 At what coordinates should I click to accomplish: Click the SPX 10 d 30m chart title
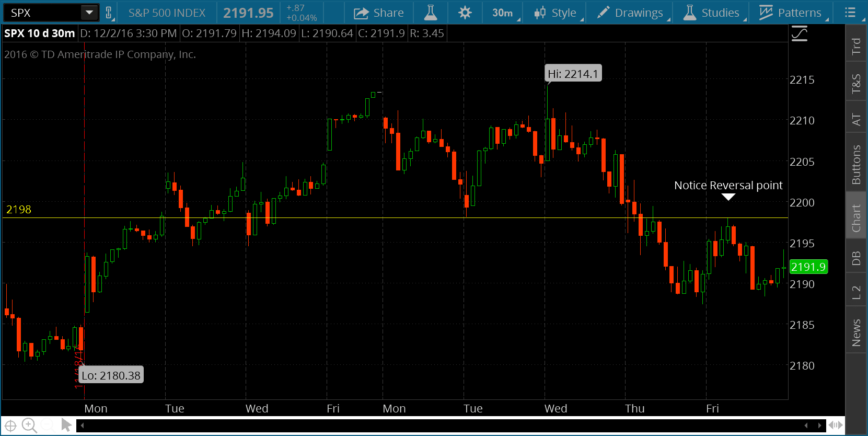40,33
